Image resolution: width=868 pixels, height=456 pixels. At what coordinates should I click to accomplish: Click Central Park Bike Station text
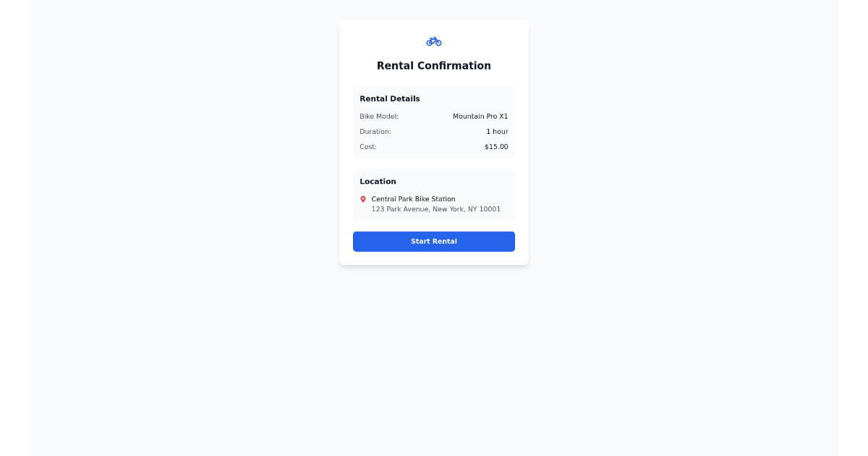413,198
